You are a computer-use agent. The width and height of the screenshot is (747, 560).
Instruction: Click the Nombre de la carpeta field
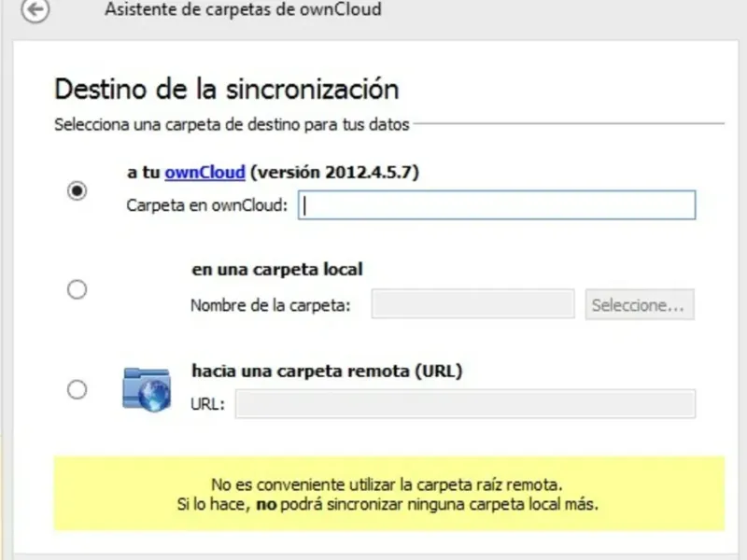473,304
